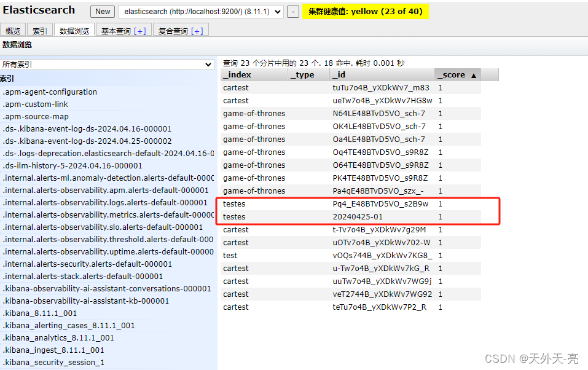Viewport: 588px width, 370px height.
Task: Sort by the _id column header
Action: click(x=382, y=74)
